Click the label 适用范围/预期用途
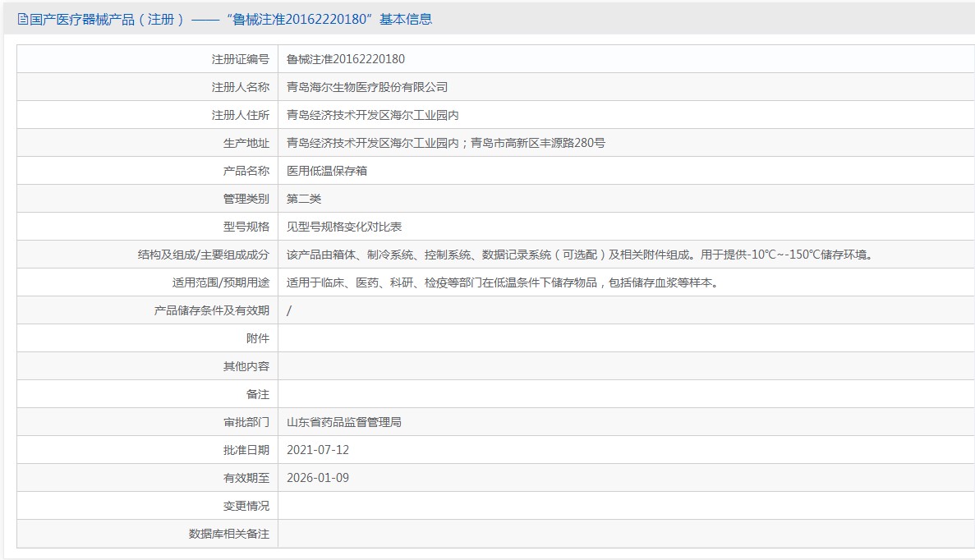The height and width of the screenshot is (560, 975). (x=221, y=282)
